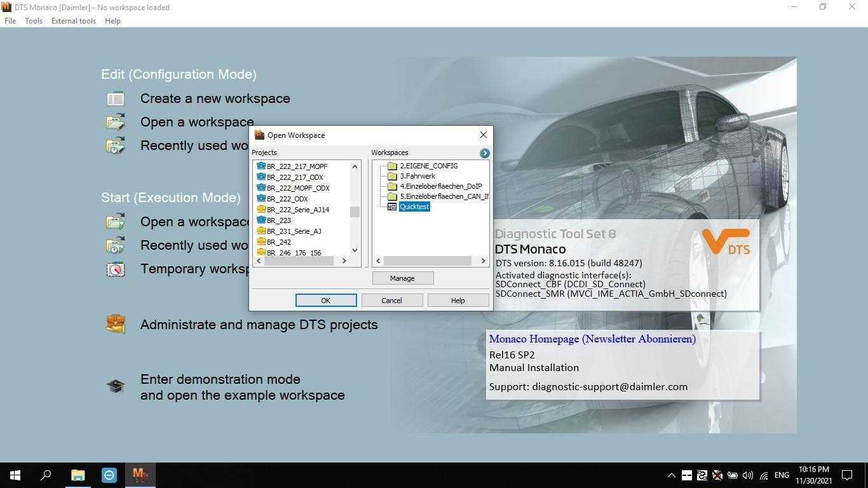This screenshot has height=488, width=868.
Task: Click the Projects vertical scrollbar thumb
Action: pos(355,212)
